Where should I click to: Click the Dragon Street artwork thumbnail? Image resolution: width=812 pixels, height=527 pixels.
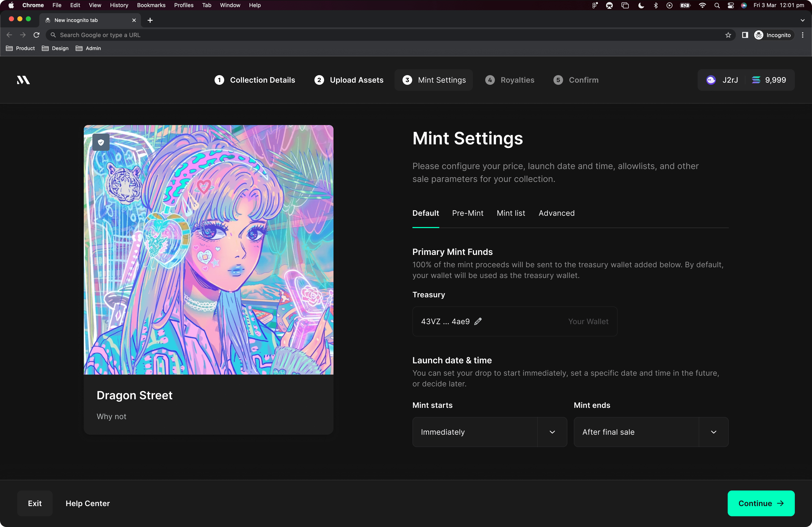(208, 250)
